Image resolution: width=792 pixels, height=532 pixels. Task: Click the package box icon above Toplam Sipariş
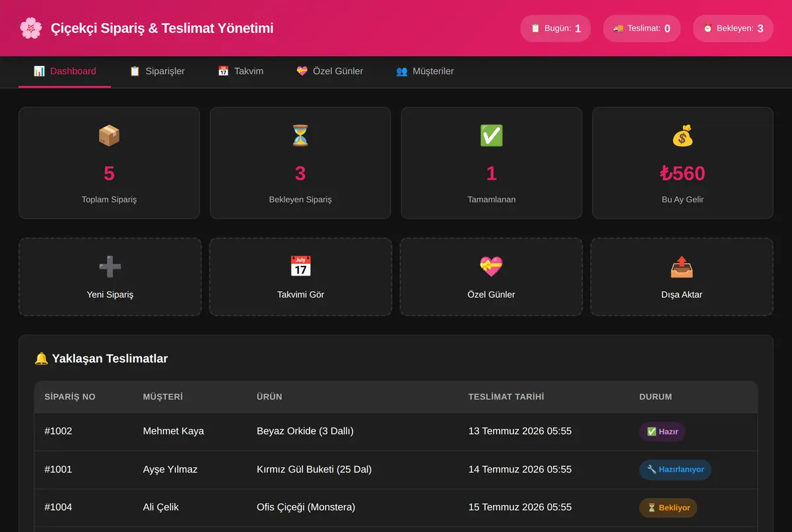point(109,136)
